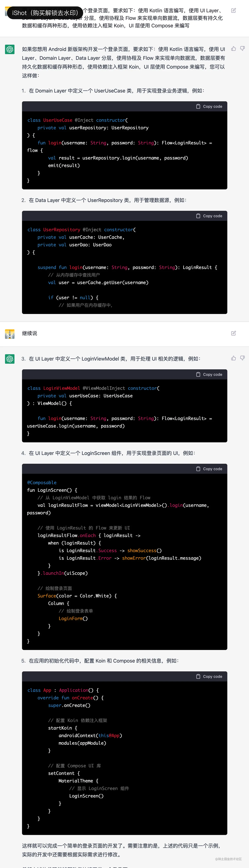Click step 4 LoginScreen component text
The width and height of the screenshot is (249, 868).
(x=112, y=453)
